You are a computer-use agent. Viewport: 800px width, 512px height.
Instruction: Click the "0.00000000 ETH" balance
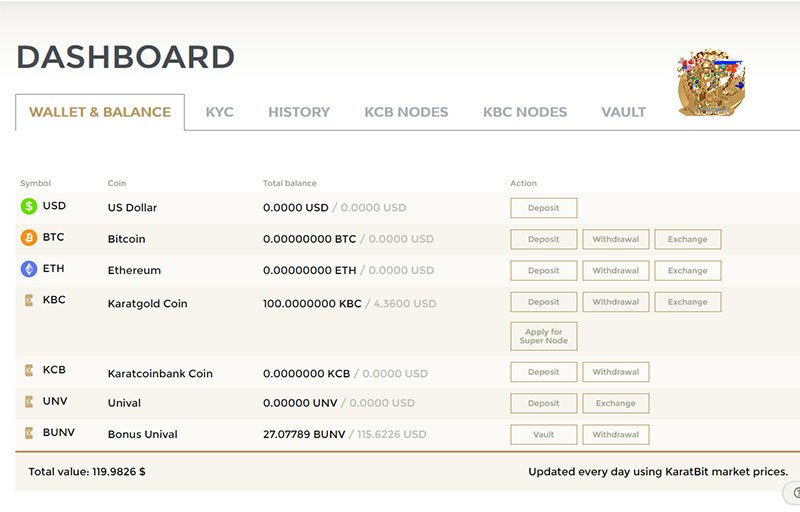tap(310, 271)
